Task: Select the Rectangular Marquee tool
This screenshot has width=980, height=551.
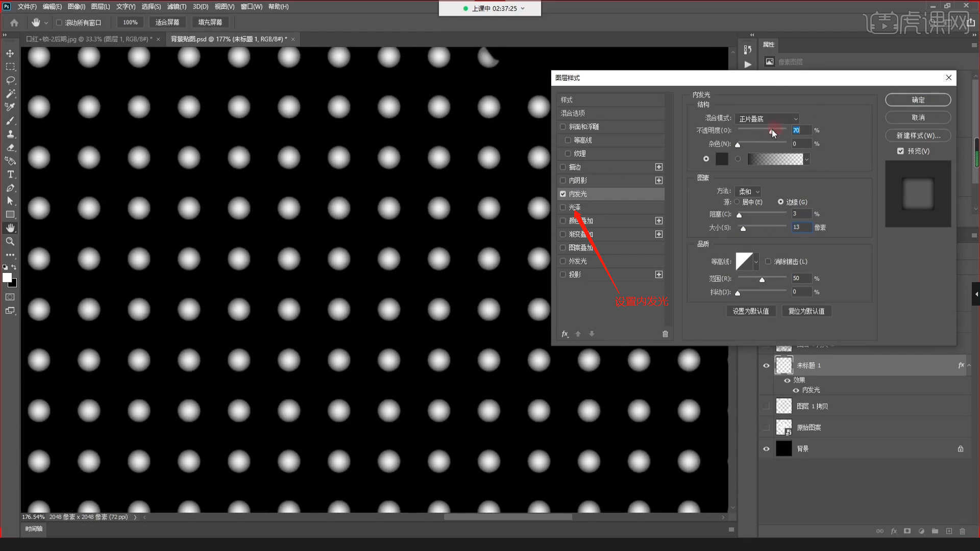Action: [x=10, y=67]
